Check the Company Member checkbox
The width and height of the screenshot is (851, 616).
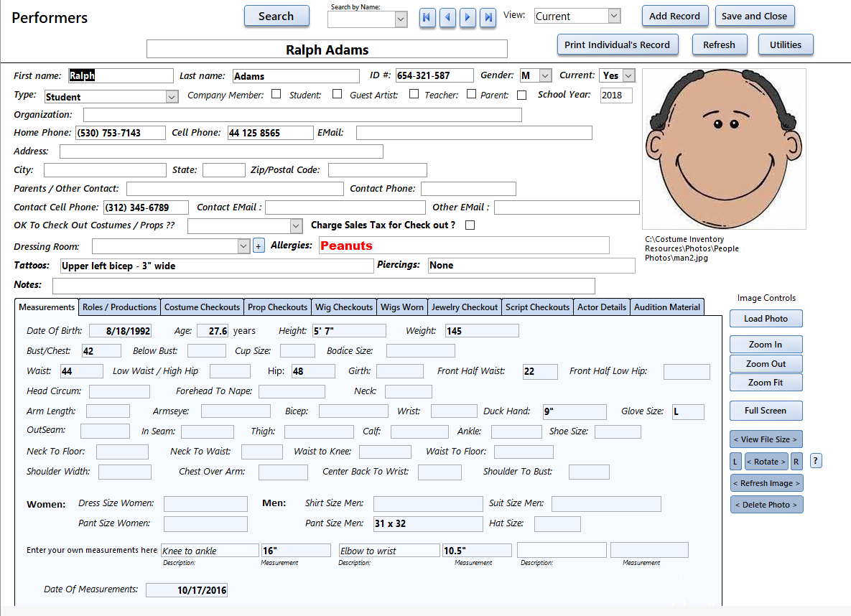click(x=276, y=94)
